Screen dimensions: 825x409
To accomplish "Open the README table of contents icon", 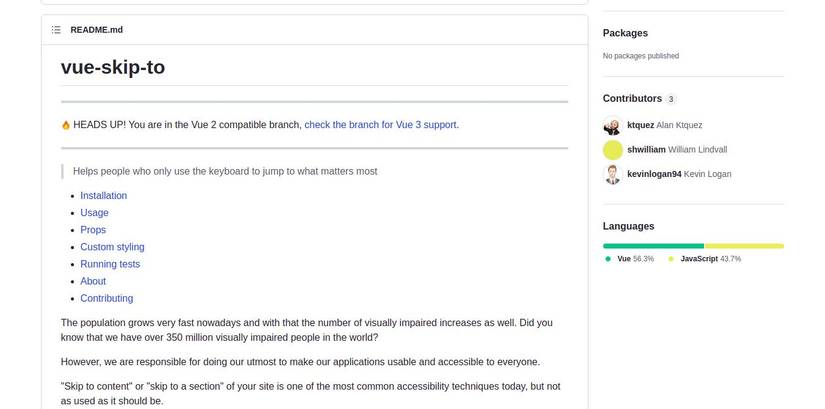I will coord(56,30).
